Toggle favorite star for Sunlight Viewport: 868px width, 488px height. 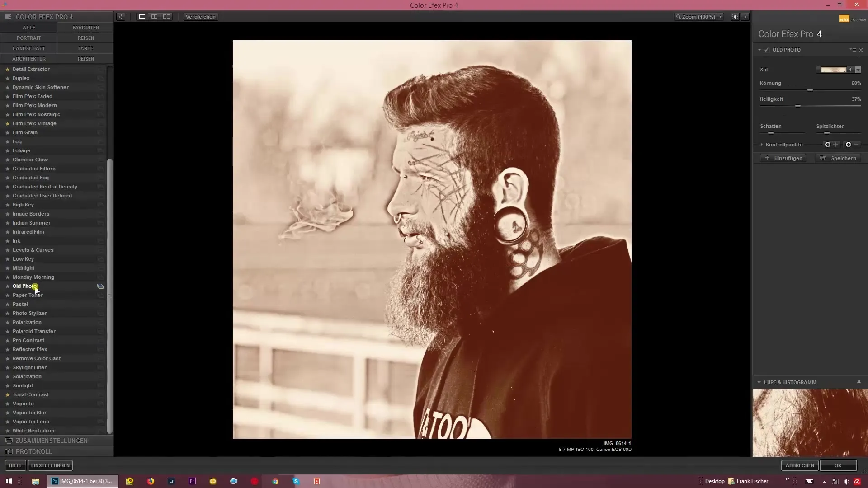coord(8,385)
